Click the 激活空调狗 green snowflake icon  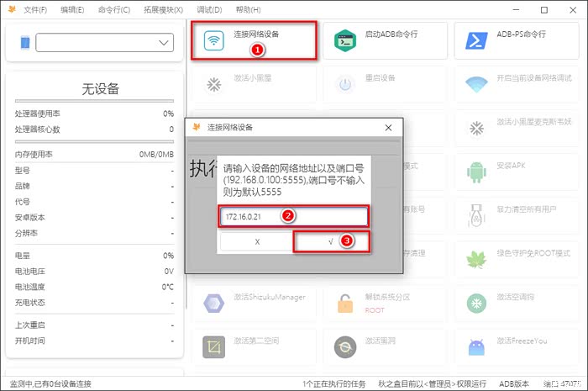point(476,304)
